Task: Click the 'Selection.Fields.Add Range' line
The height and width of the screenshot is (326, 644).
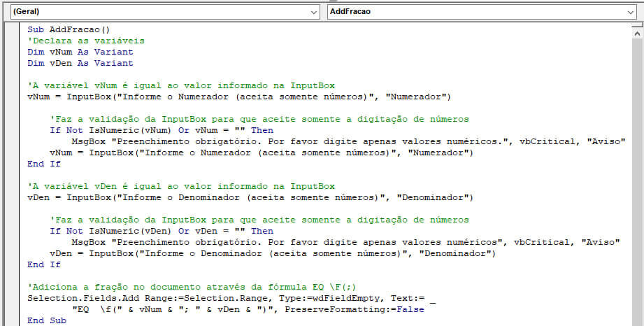Action: 231,298
